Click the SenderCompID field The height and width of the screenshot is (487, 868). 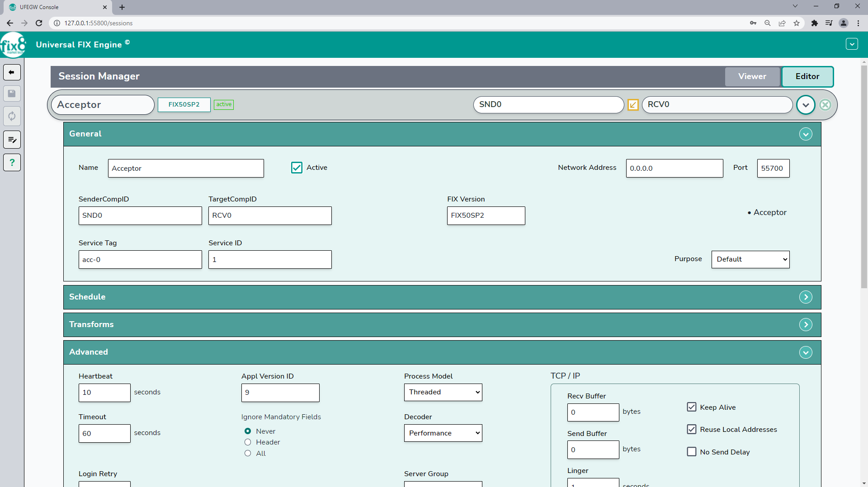click(140, 215)
